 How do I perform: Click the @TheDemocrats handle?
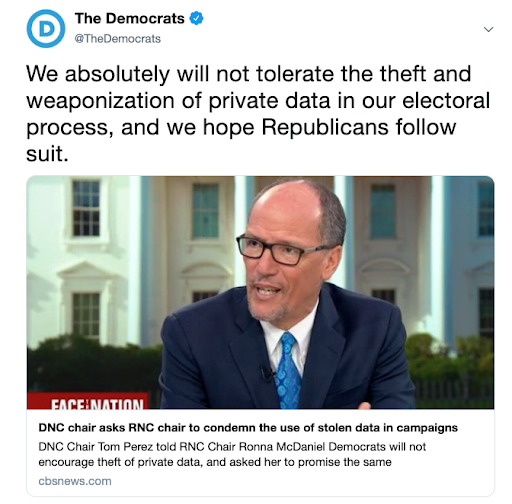(x=118, y=39)
